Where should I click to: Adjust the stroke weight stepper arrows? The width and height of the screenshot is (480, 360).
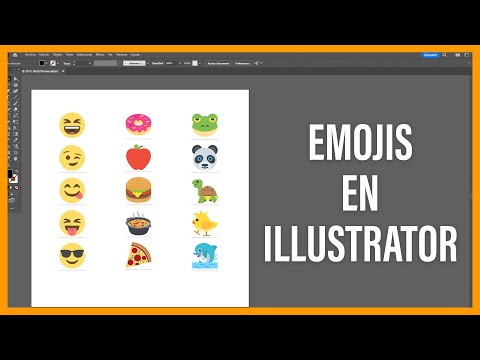(x=74, y=63)
